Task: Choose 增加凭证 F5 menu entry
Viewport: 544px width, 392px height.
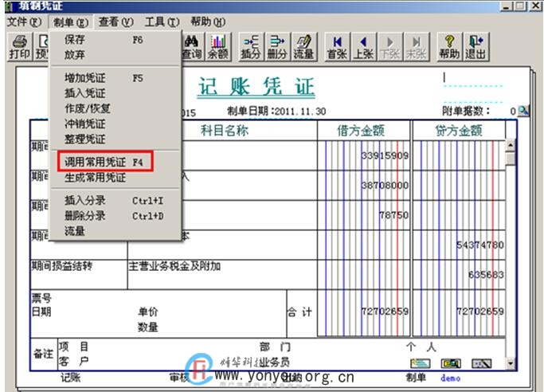Action: click(115, 78)
